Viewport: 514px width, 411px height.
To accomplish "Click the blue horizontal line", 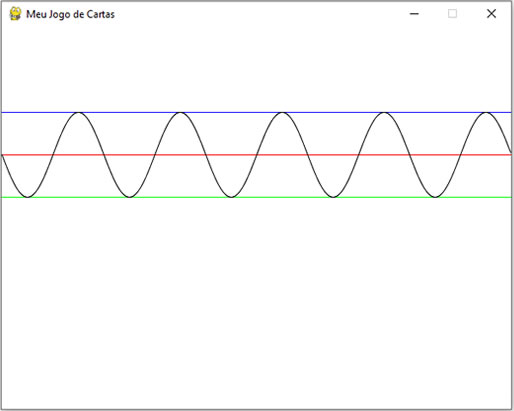I will (x=257, y=112).
